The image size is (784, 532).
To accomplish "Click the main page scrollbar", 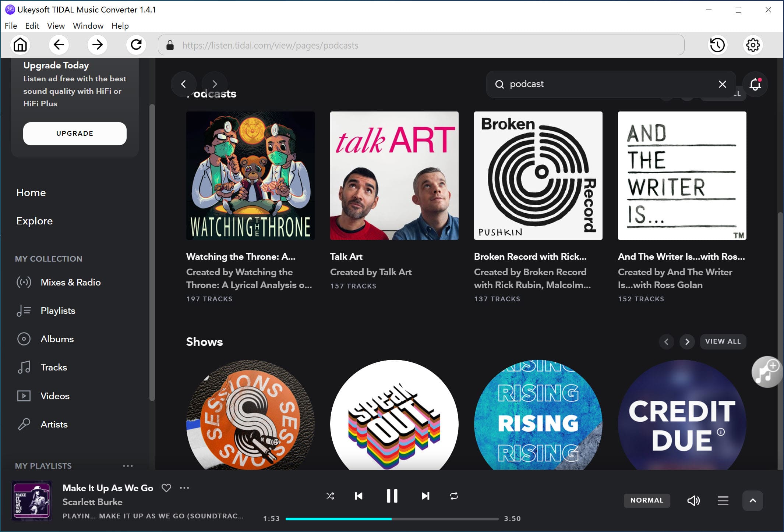I will click(x=780, y=340).
